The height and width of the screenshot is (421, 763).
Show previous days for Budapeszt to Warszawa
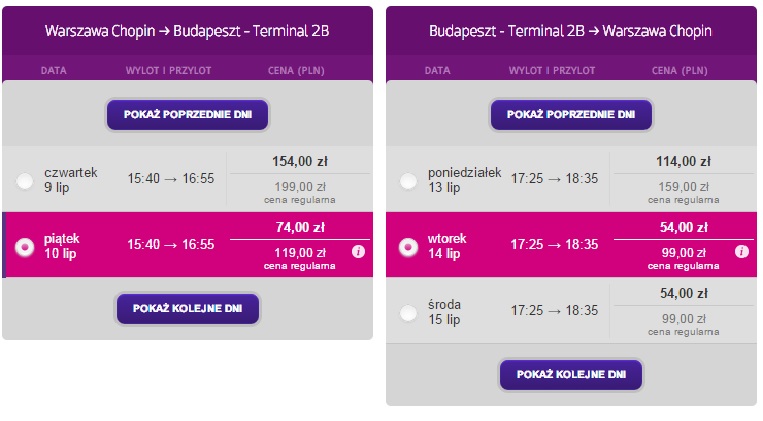coord(571,115)
